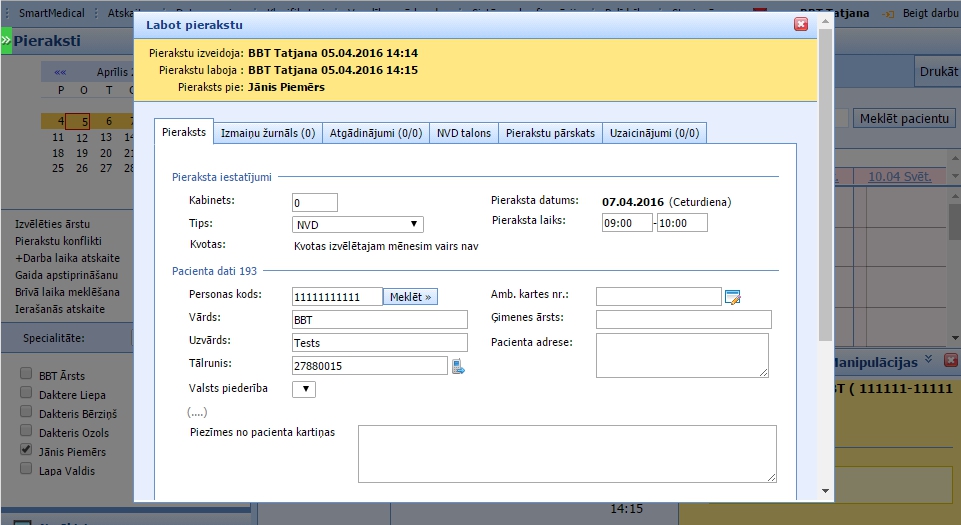Collapse the Manipulācijas panel using double chevron
Screen dimensions: 961x525
(x=928, y=359)
